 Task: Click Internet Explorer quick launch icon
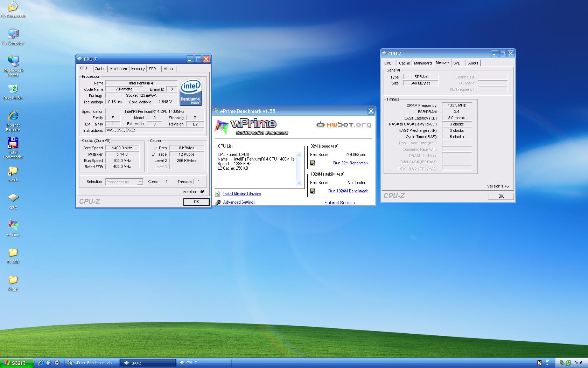click(x=41, y=363)
